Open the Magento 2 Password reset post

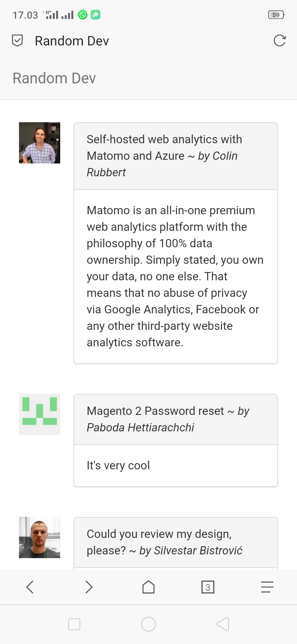(156, 411)
